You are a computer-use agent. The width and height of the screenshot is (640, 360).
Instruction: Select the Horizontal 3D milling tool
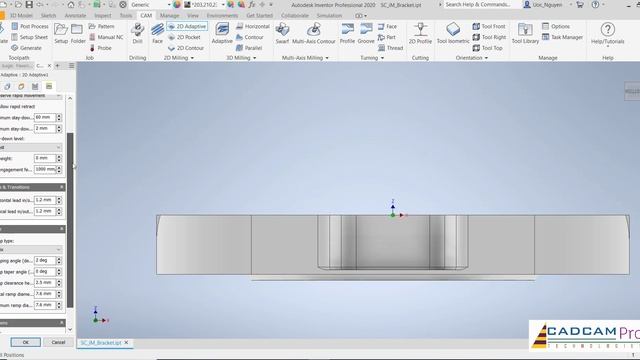(x=253, y=26)
